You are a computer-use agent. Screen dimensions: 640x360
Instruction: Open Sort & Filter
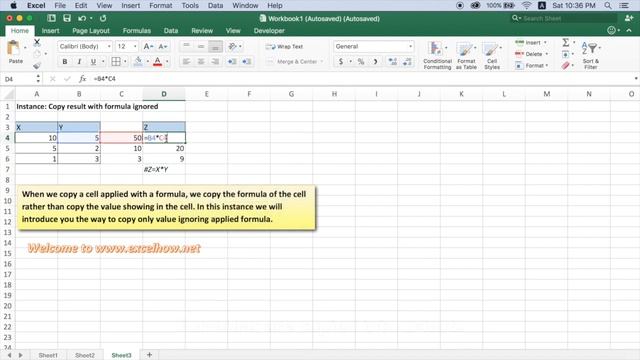point(591,55)
